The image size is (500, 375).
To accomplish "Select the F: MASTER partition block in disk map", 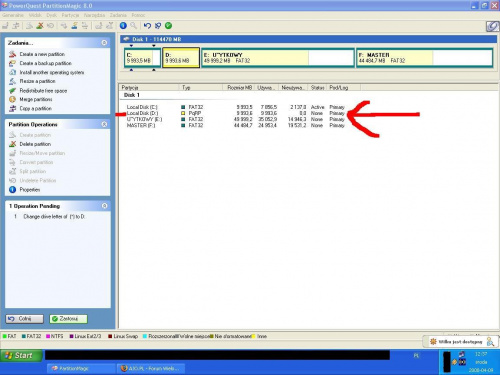I will tap(424, 58).
